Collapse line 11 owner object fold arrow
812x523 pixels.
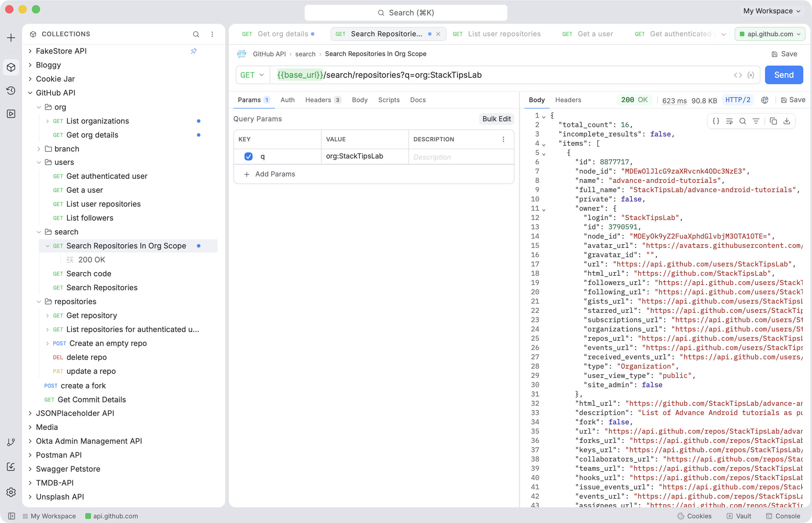[544, 210]
